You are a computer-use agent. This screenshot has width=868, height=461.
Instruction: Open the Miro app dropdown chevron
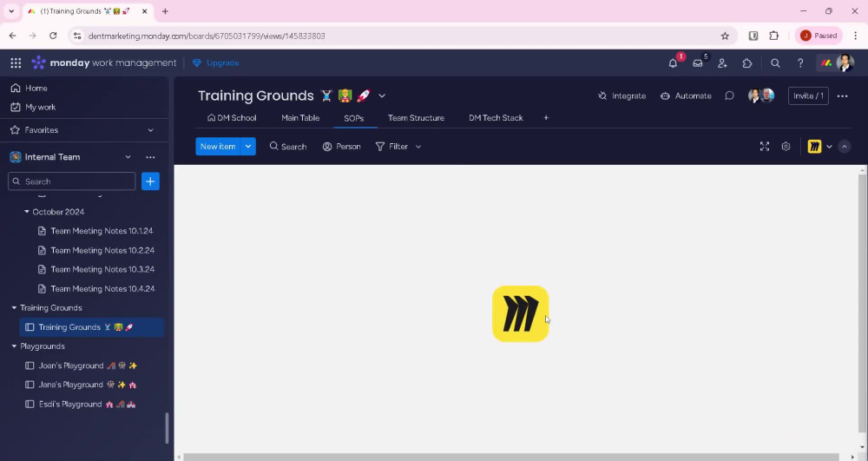pos(829,147)
